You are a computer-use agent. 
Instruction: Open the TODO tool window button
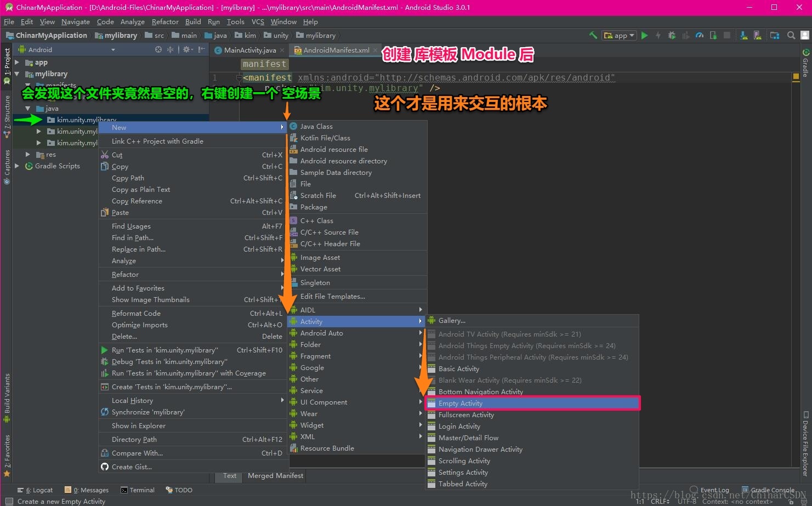pos(179,490)
